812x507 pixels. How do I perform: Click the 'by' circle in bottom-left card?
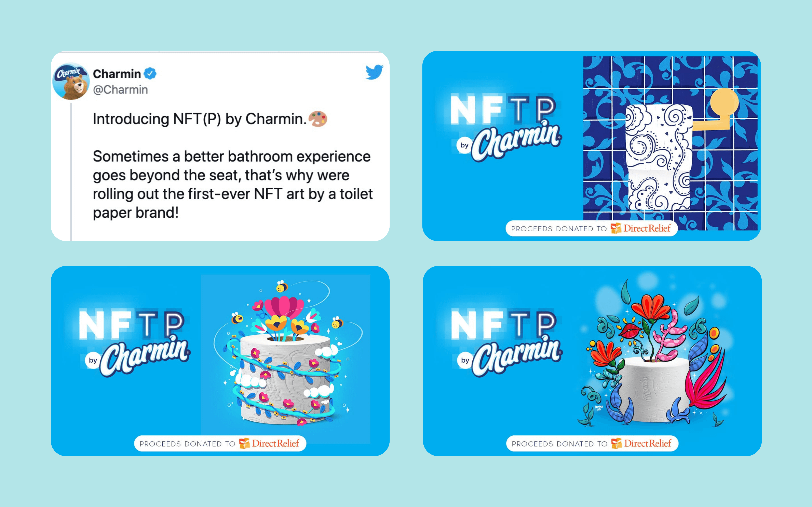pos(93,360)
